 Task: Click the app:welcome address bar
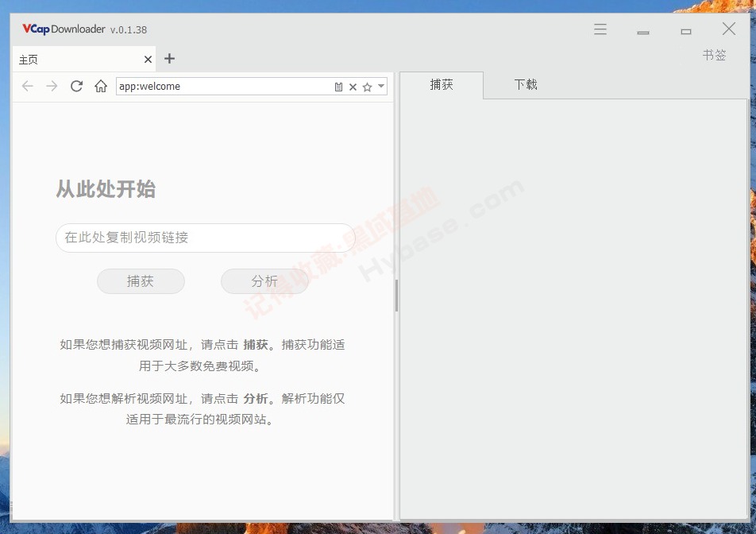point(222,87)
